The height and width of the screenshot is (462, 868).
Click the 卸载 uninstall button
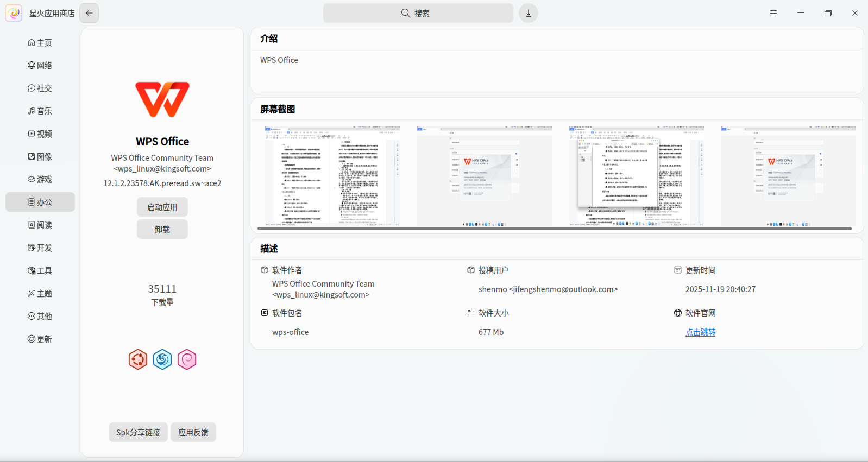click(x=162, y=229)
